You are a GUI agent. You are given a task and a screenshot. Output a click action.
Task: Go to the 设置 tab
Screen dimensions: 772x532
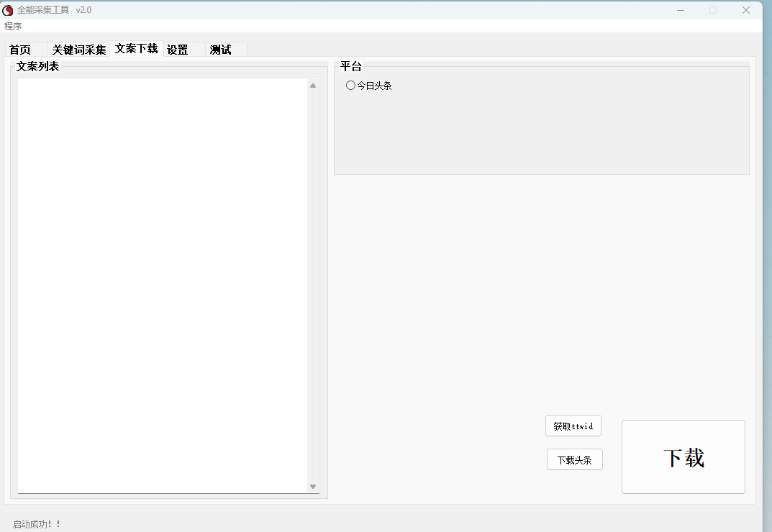(x=178, y=50)
